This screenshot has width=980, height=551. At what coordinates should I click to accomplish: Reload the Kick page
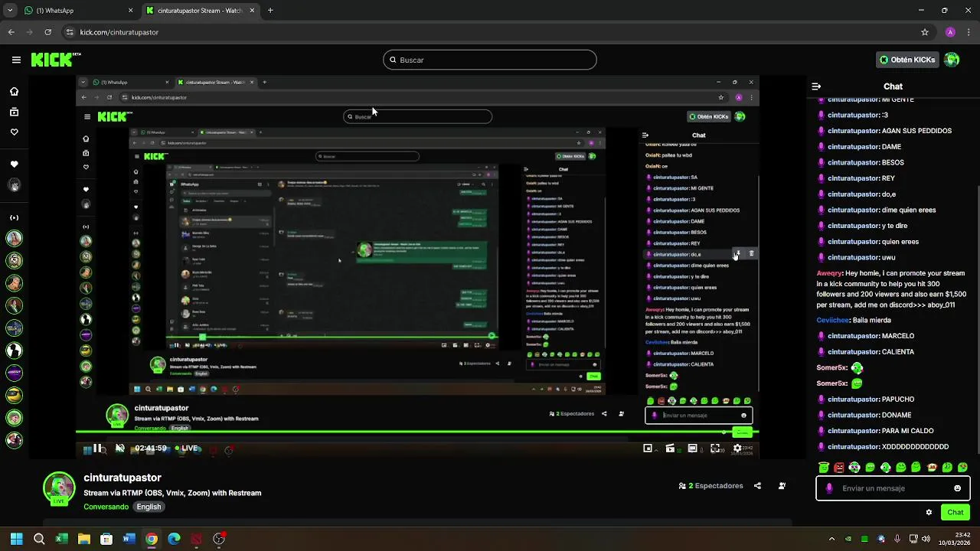coord(47,32)
